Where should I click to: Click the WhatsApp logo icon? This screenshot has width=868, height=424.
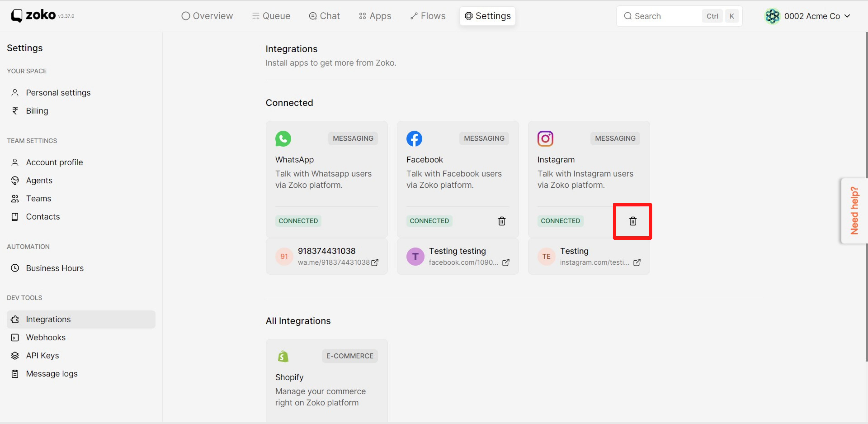tap(283, 139)
